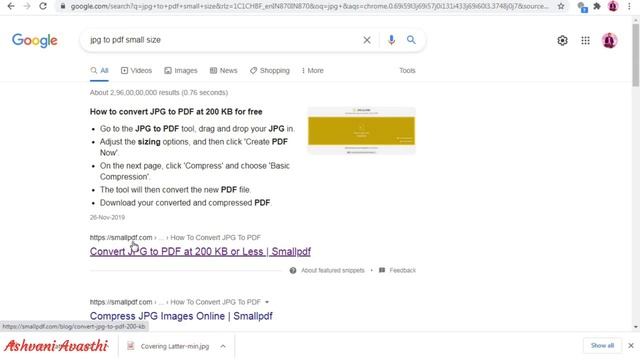This screenshot has width=640, height=360.
Task: Click the browser forward arrow
Action: [27, 6]
